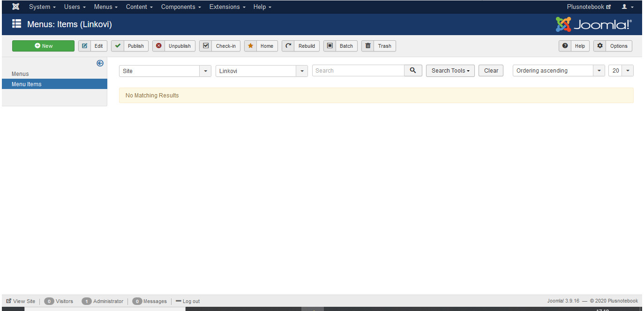644x311 pixels.
Task: Expand the Ordering ascending dropdown
Action: click(558, 71)
